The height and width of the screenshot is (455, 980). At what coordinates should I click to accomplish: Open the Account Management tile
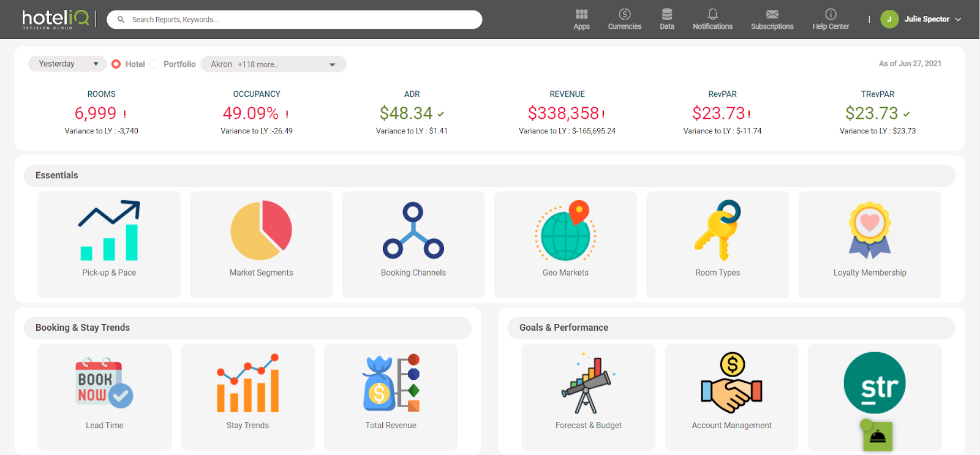click(x=731, y=397)
